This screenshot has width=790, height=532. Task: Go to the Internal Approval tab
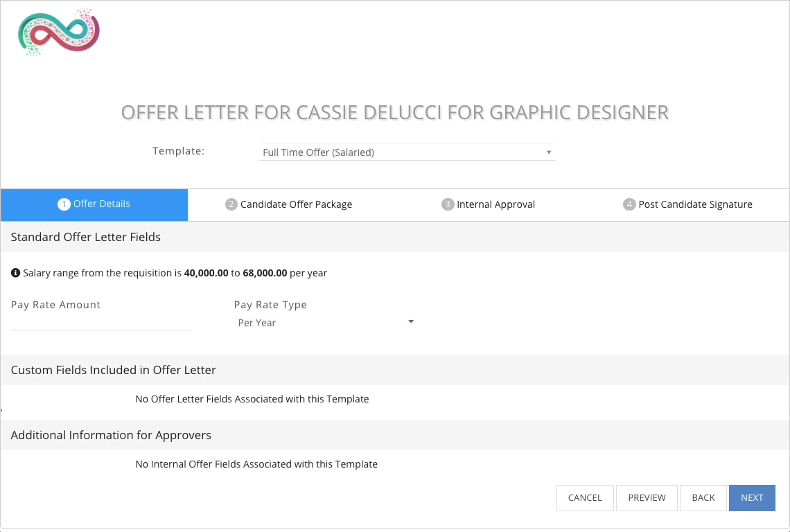(489, 204)
